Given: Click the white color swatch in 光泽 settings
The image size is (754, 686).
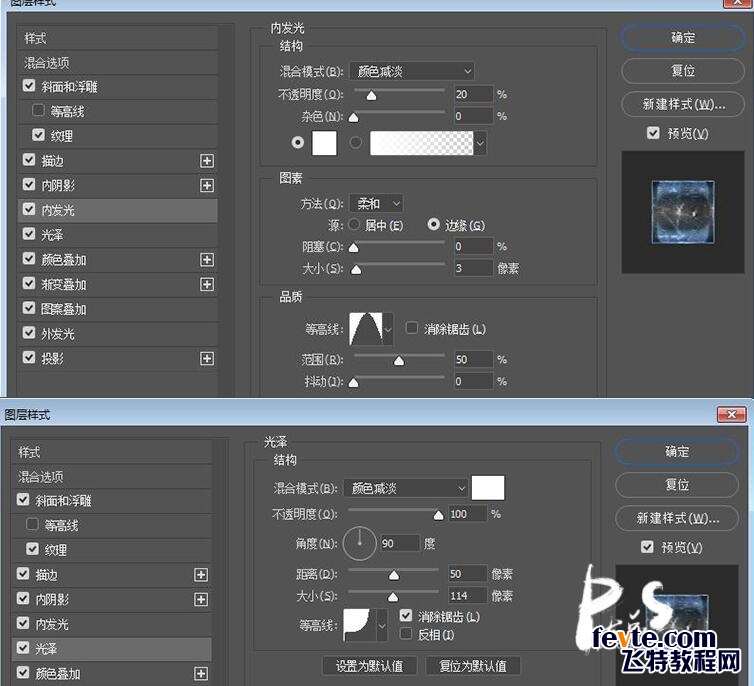Looking at the screenshot, I should point(488,488).
